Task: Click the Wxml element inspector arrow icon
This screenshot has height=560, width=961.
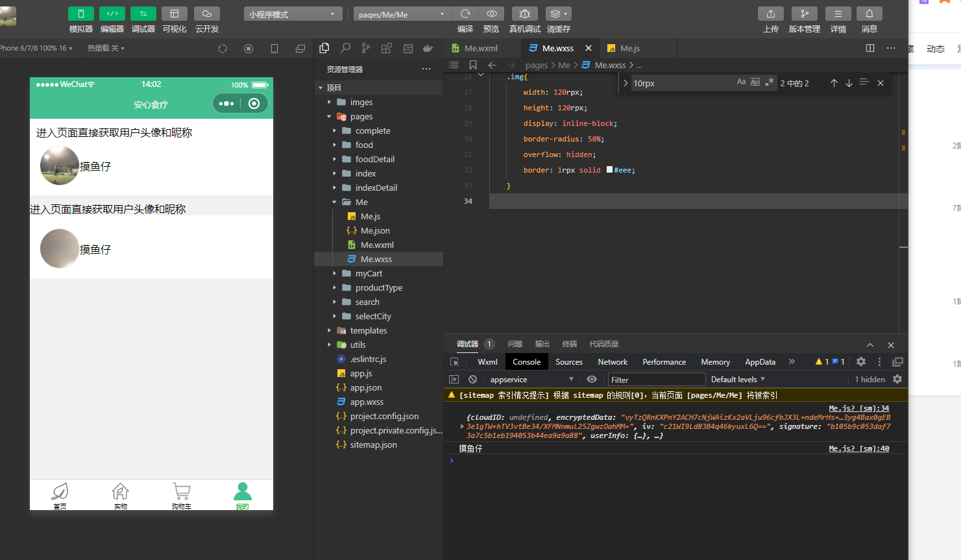Action: [x=455, y=362]
